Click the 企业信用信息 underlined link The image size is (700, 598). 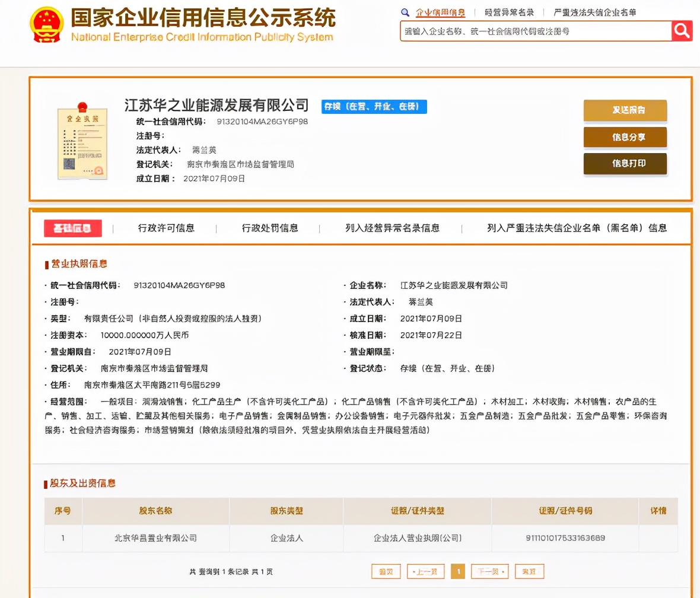pos(441,12)
